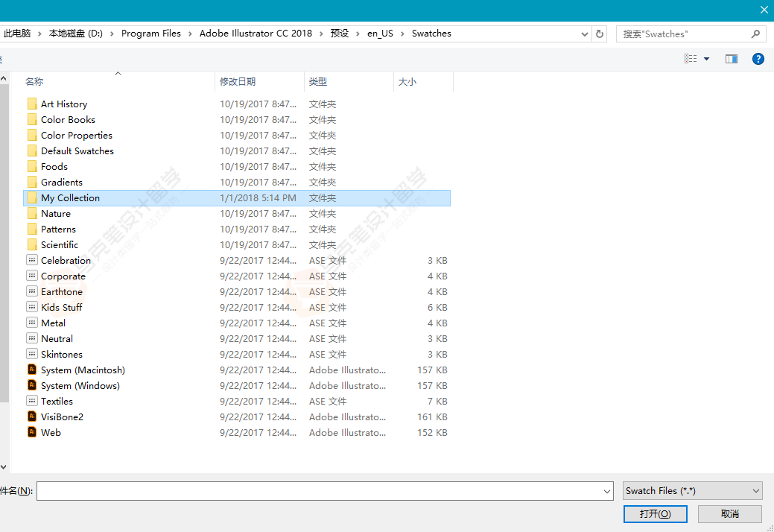Screen dimensions: 774x532
Task: Click the Gradients folder icon
Action: [x=32, y=182]
